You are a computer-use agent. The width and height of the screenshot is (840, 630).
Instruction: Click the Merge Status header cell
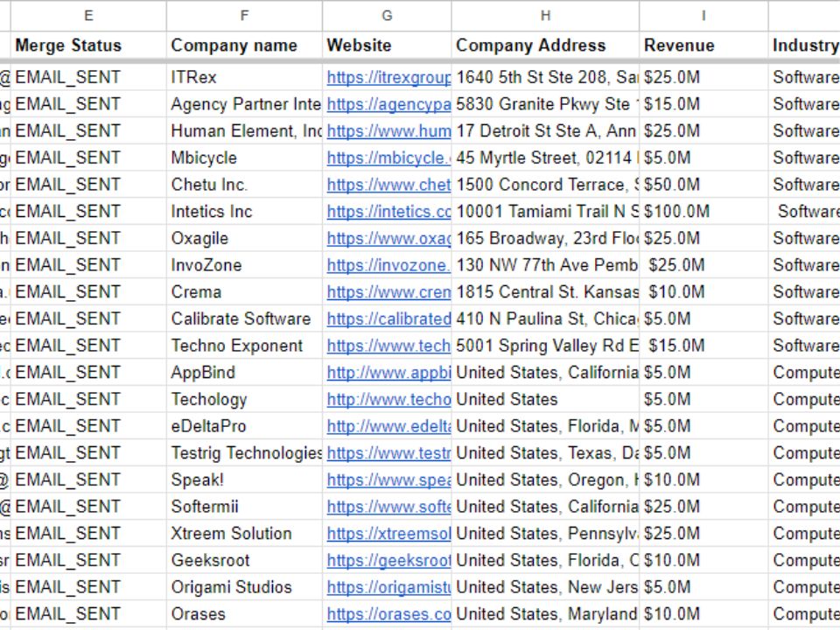88,45
